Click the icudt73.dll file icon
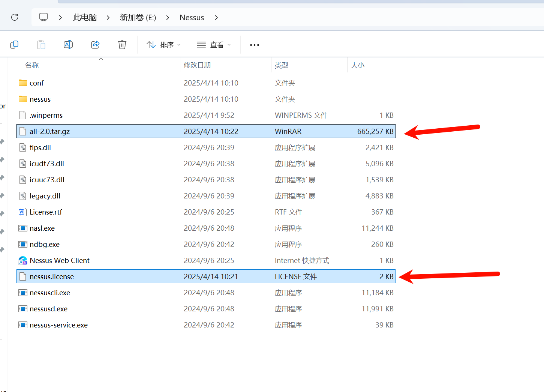This screenshot has height=392, width=544. (x=23, y=164)
